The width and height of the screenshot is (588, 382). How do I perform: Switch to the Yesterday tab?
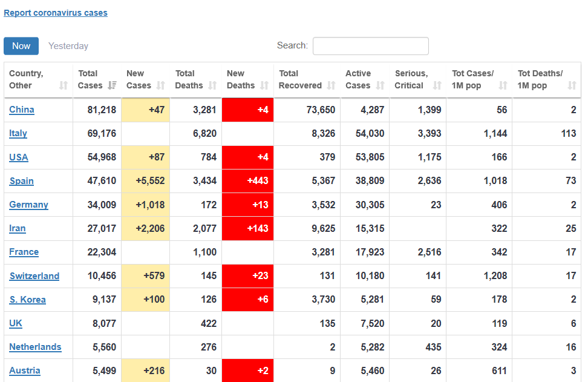(68, 46)
